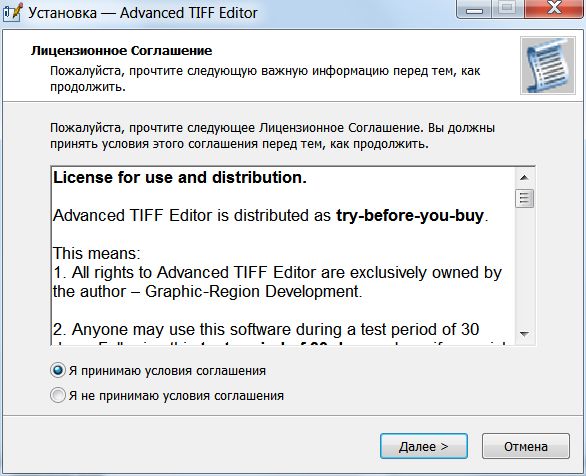Minimize the Advanced TIFF Editor setup window
This screenshot has height=476, width=586.
[475, 9]
